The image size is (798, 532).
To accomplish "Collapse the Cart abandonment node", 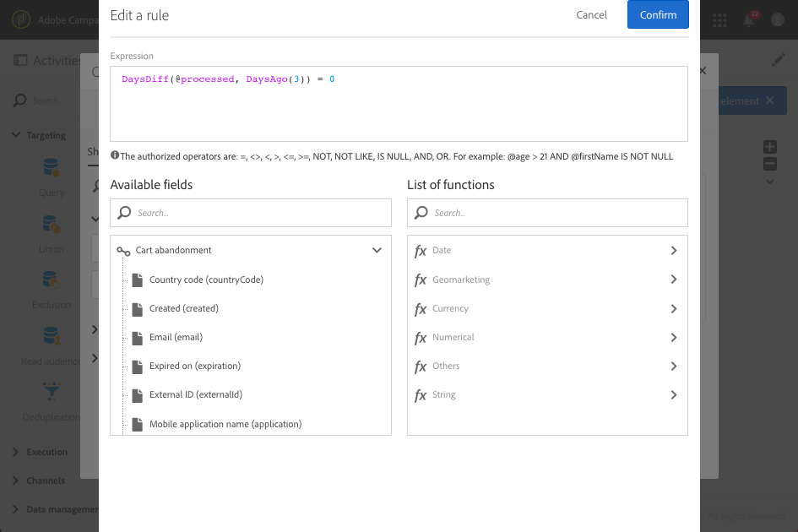I will [x=377, y=250].
